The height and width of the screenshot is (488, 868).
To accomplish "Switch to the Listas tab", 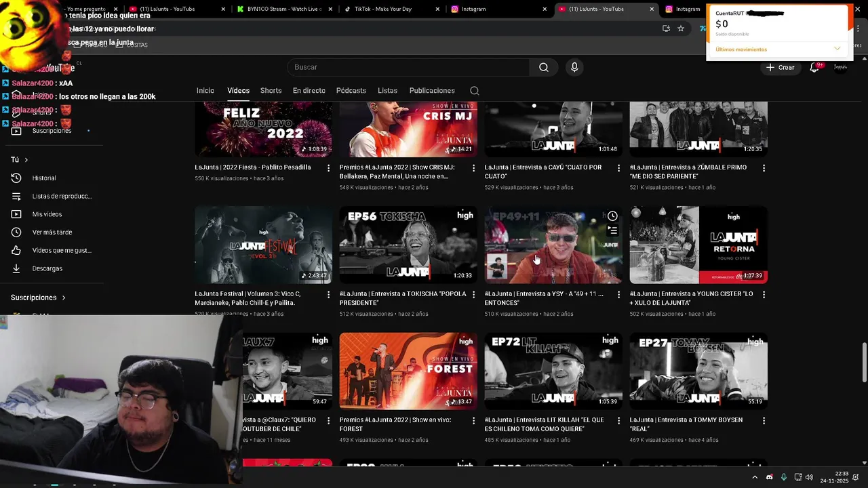I will (387, 91).
